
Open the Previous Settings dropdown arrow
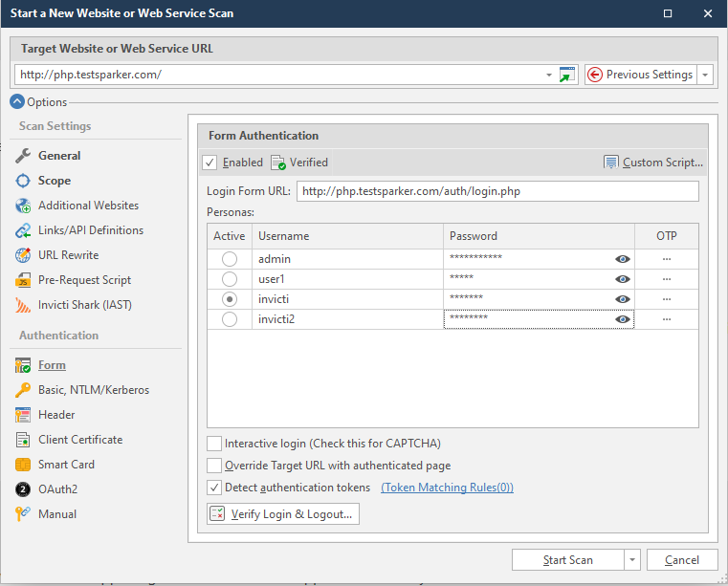click(x=705, y=75)
